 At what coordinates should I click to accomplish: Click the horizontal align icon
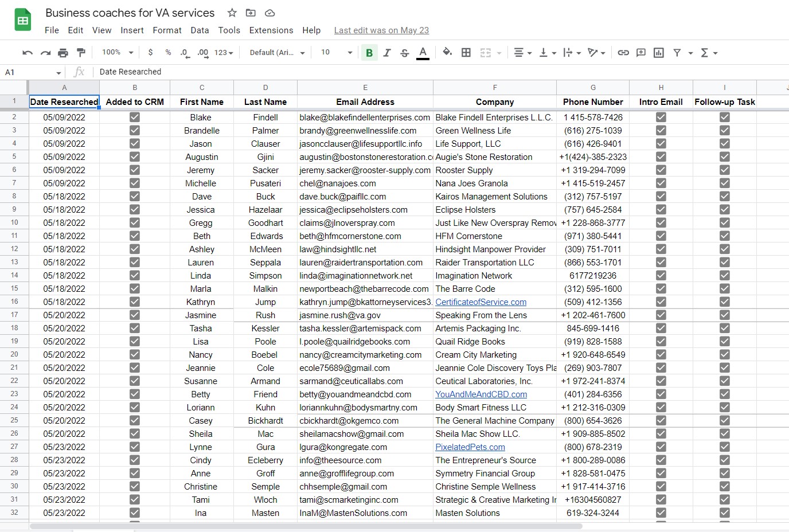518,53
